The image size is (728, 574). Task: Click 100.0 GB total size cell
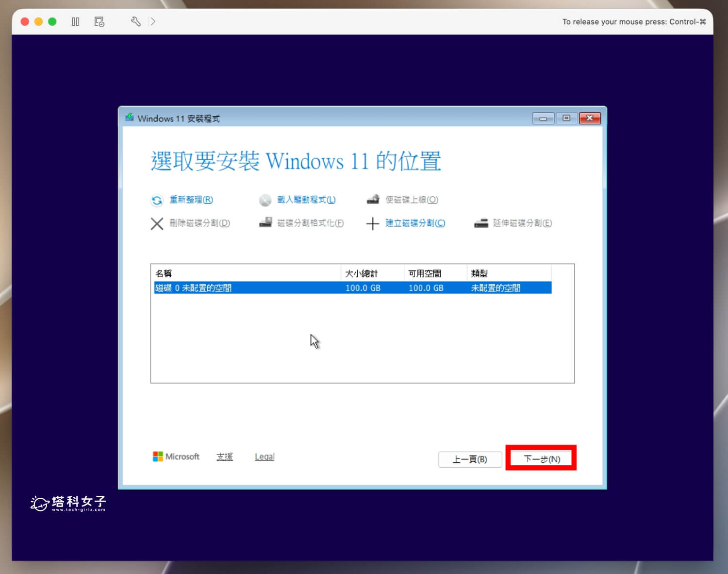[363, 288]
